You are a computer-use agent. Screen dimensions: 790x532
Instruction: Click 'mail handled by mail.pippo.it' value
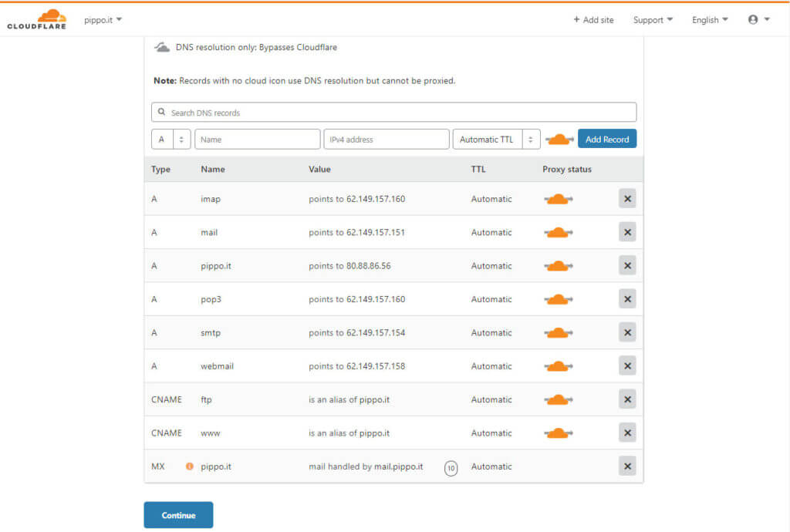pyautogui.click(x=366, y=466)
